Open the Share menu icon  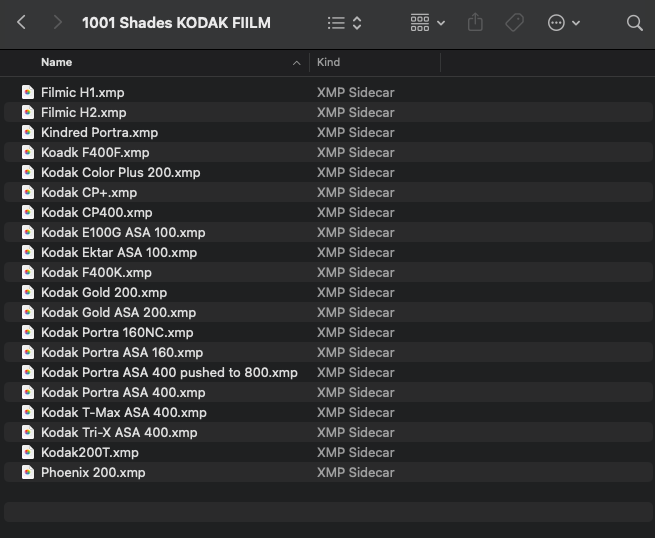click(475, 22)
